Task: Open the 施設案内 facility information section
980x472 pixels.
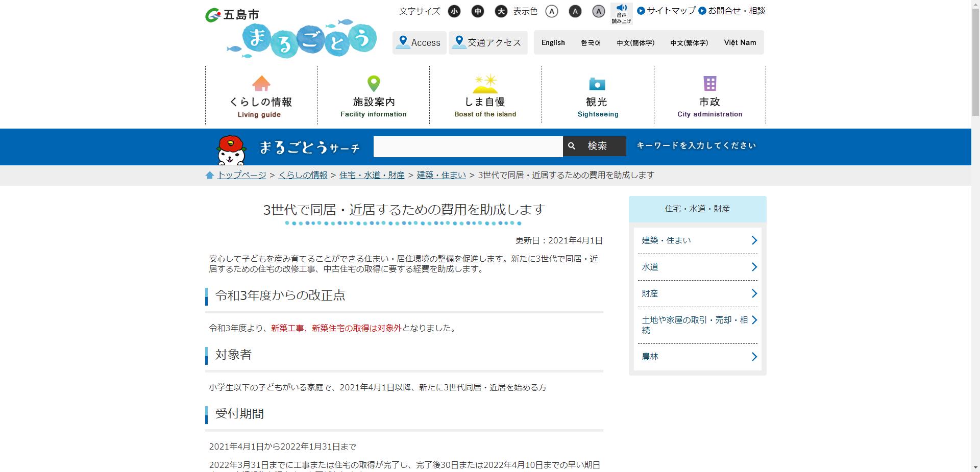Action: (373, 97)
